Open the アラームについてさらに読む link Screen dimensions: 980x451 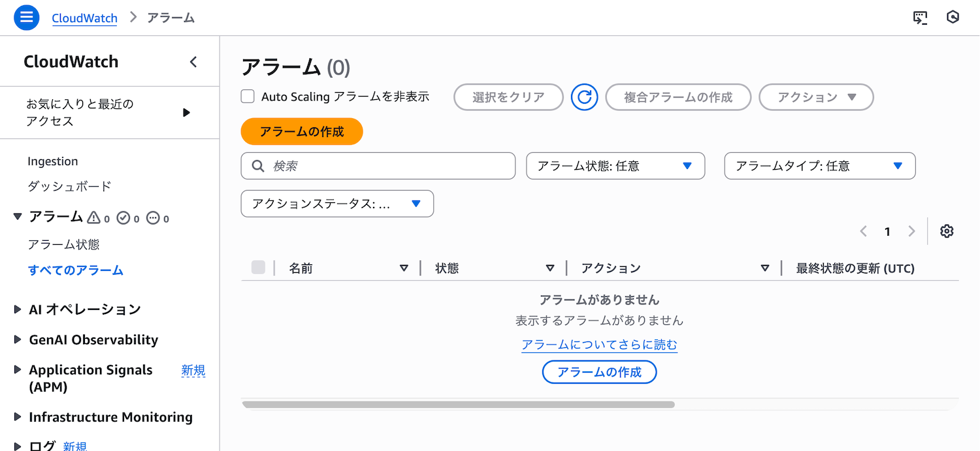pyautogui.click(x=599, y=345)
